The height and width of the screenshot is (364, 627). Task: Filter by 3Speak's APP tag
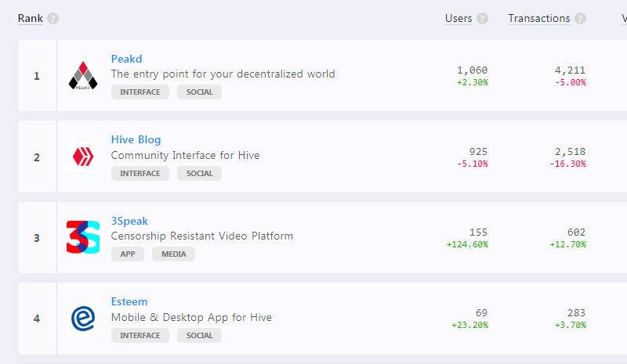(x=128, y=254)
